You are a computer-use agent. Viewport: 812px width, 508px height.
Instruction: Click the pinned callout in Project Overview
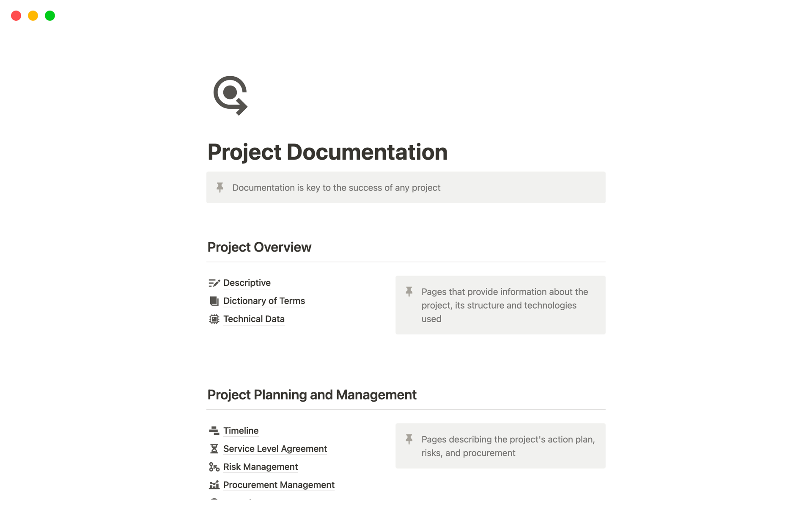tap(500, 304)
